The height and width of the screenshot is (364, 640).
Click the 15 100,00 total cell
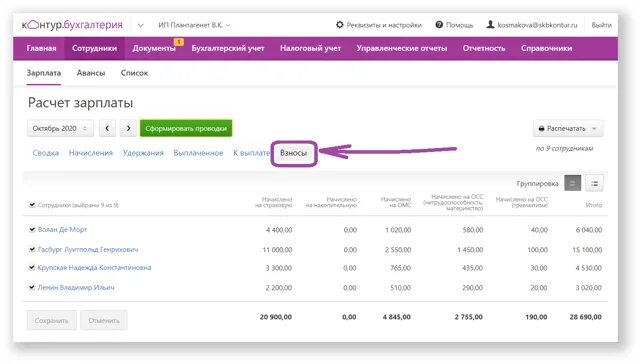[587, 250]
